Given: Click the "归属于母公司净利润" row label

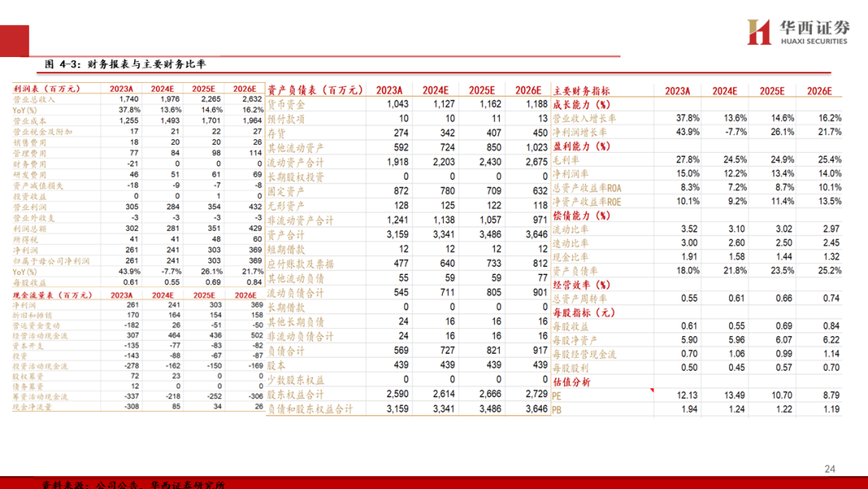Looking at the screenshot, I should (51, 261).
